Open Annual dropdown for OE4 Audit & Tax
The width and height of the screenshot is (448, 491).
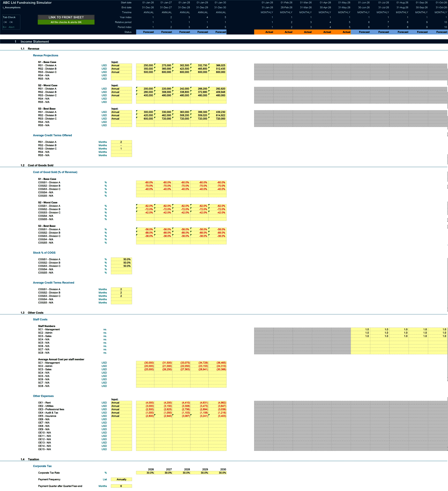click(121, 413)
